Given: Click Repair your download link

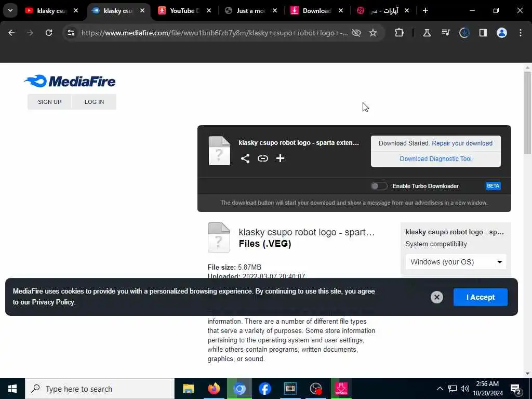Looking at the screenshot, I should pos(462,143).
